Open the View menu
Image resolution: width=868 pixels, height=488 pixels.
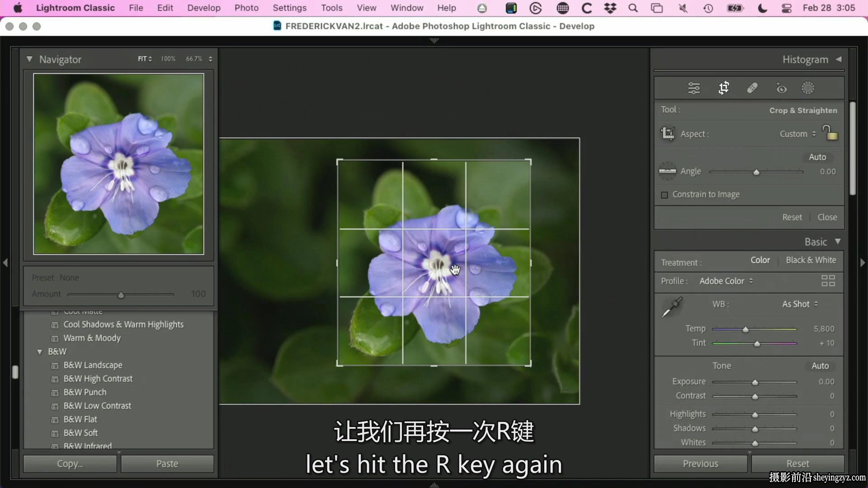tap(366, 8)
